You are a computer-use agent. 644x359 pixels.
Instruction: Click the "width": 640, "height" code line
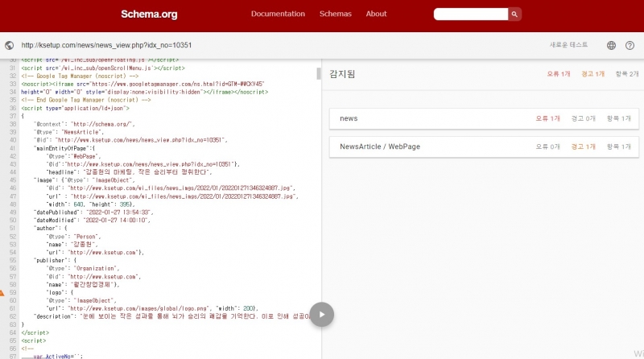point(90,204)
